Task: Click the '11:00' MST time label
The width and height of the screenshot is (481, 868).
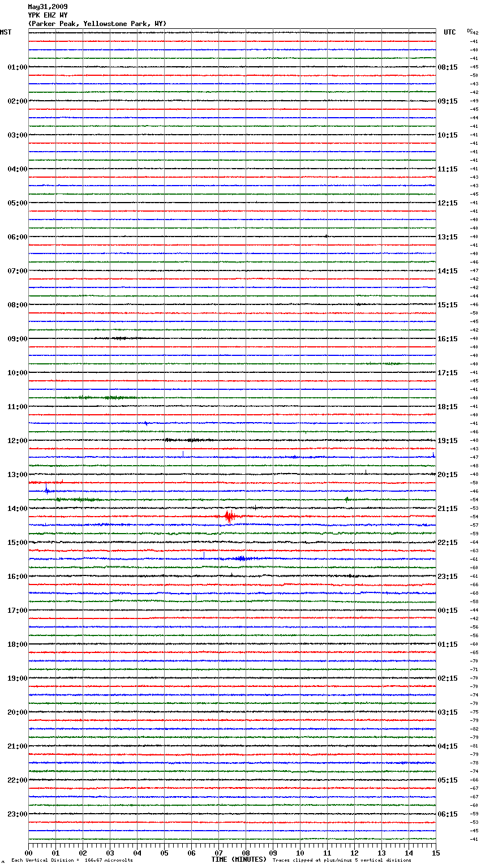Action: pos(18,407)
